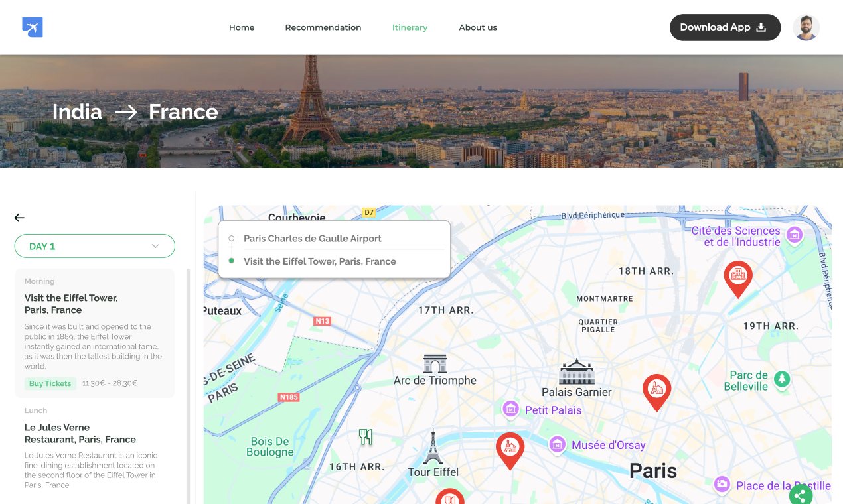The height and width of the screenshot is (504, 843).
Task: Click the Cité des Sciences purple marker
Action: (x=794, y=235)
